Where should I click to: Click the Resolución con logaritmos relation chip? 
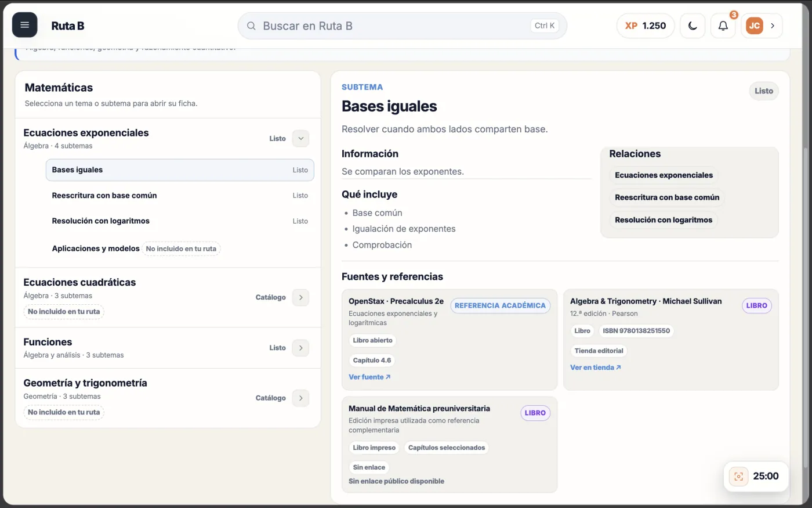(664, 220)
